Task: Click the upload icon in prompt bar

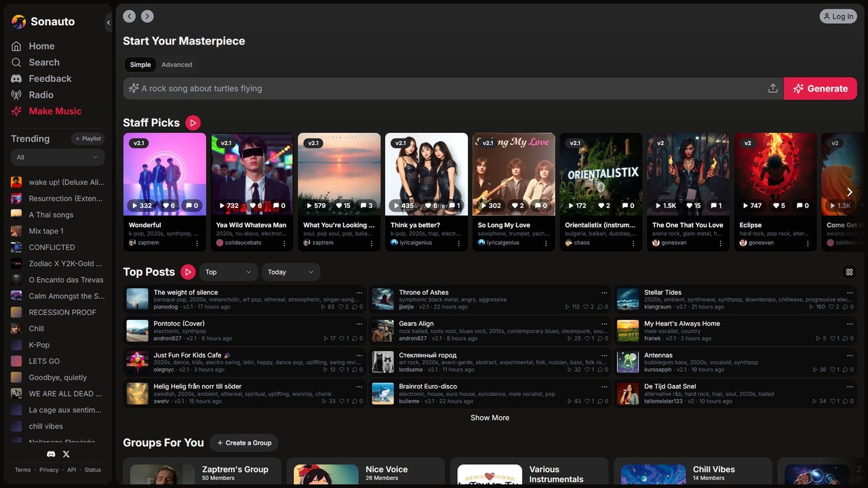Action: 772,89
